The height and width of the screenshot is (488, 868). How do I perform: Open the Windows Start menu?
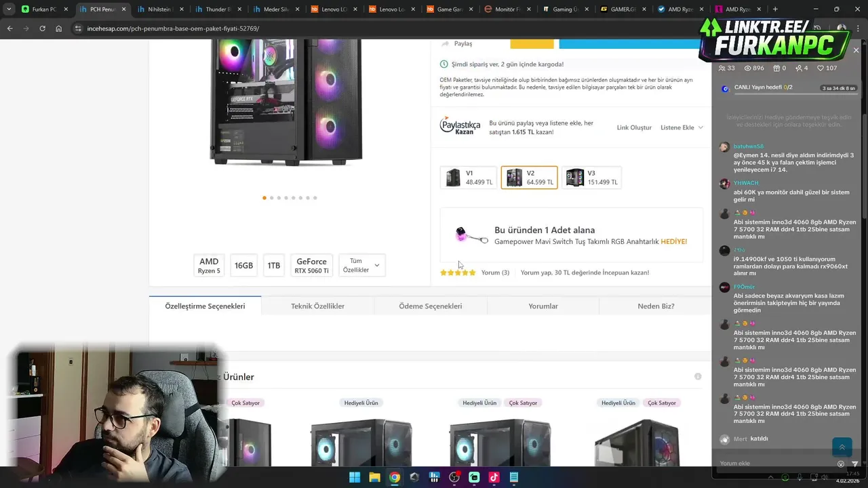pos(355,477)
